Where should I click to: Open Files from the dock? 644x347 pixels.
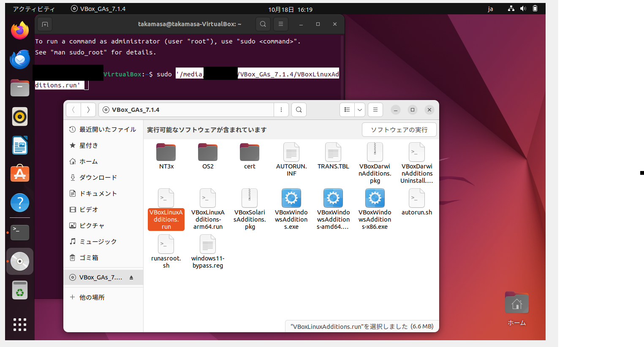[x=20, y=88]
